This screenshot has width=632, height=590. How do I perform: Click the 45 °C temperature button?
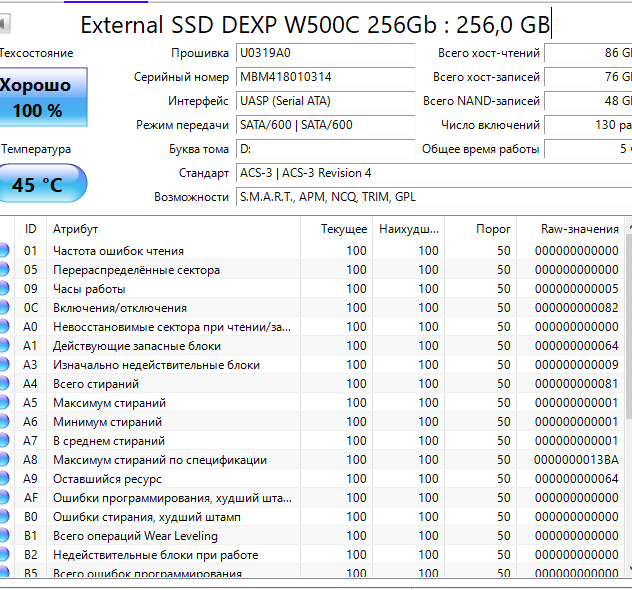tap(42, 184)
